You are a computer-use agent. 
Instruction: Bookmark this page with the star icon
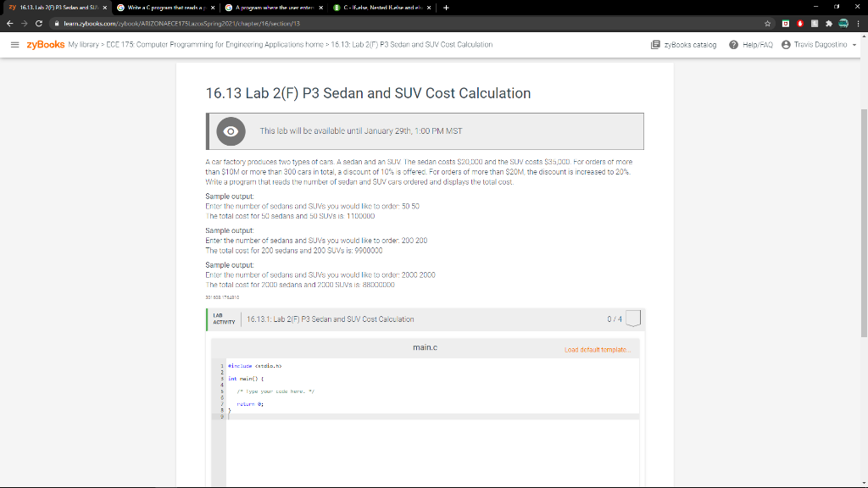767,23
